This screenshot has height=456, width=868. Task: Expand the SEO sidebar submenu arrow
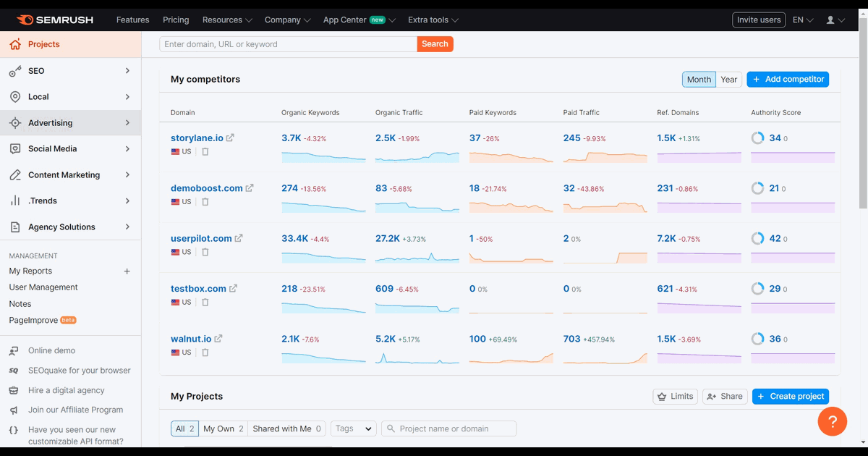[x=127, y=71]
